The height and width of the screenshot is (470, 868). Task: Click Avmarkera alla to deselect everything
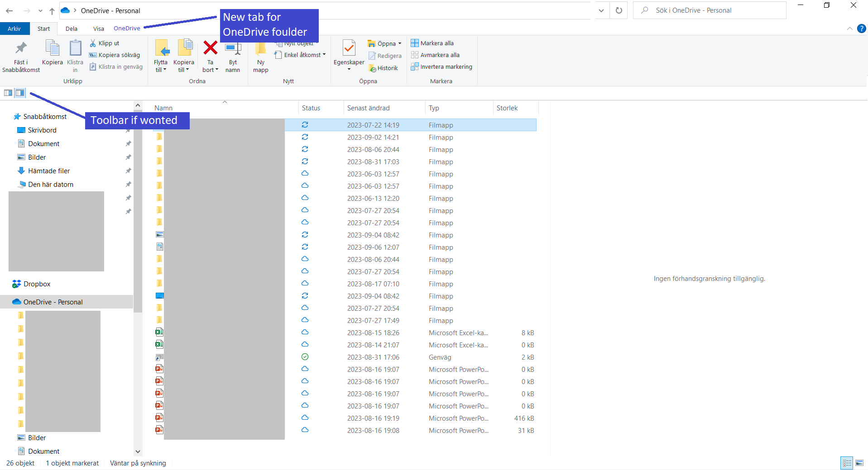pyautogui.click(x=436, y=55)
